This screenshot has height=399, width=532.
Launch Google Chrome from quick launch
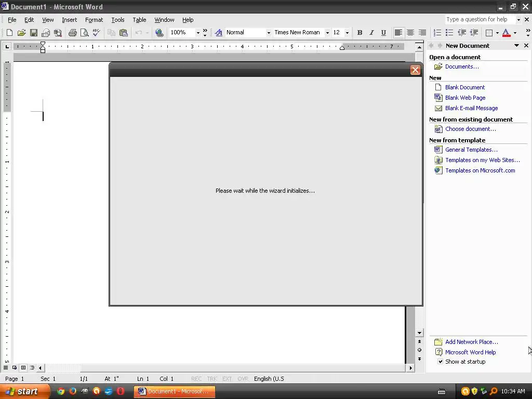(x=61, y=391)
